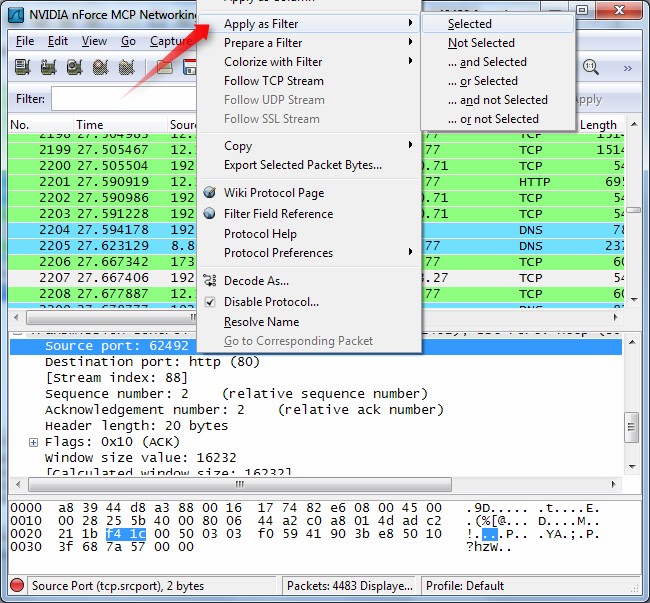Image resolution: width=650 pixels, height=603 pixels.
Task: Open the Edit menu in menu bar
Action: pyautogui.click(x=58, y=41)
